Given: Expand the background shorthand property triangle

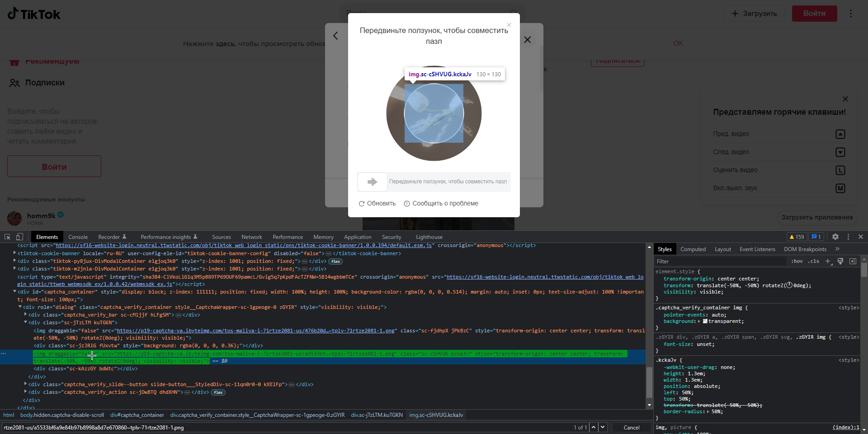Looking at the screenshot, I should [699, 322].
